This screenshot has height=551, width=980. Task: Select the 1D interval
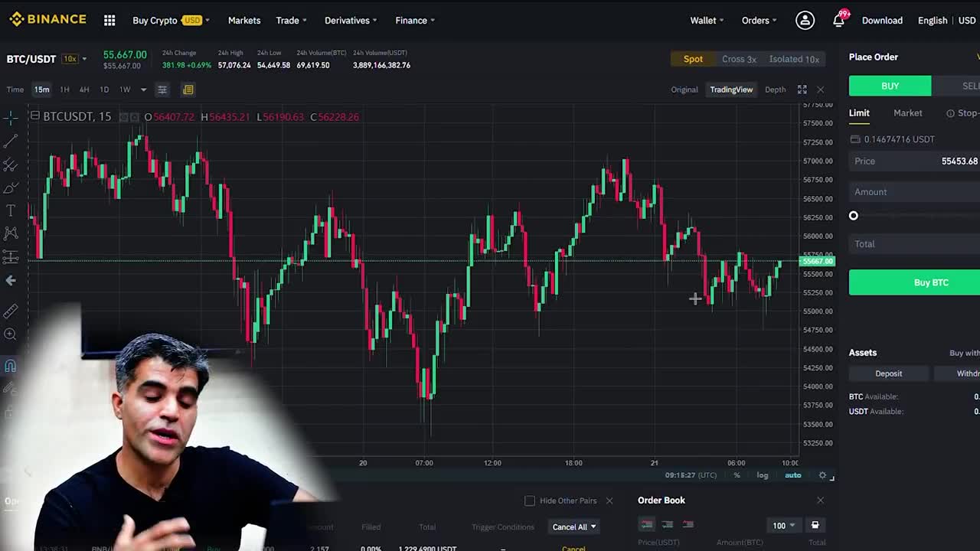coord(104,90)
